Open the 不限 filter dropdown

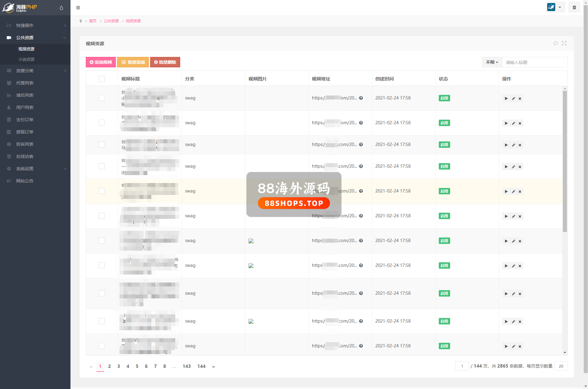click(492, 62)
